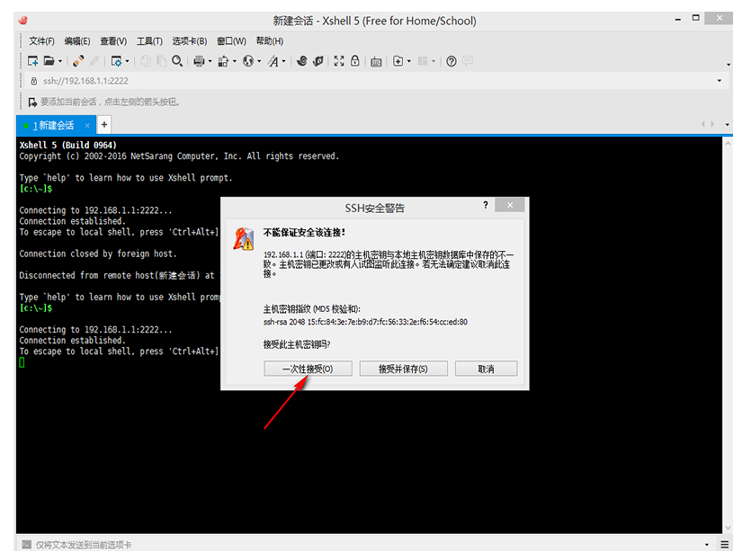The height and width of the screenshot is (560, 742).
Task: Click the Find magnifier icon in toolbar
Action: pyautogui.click(x=177, y=61)
